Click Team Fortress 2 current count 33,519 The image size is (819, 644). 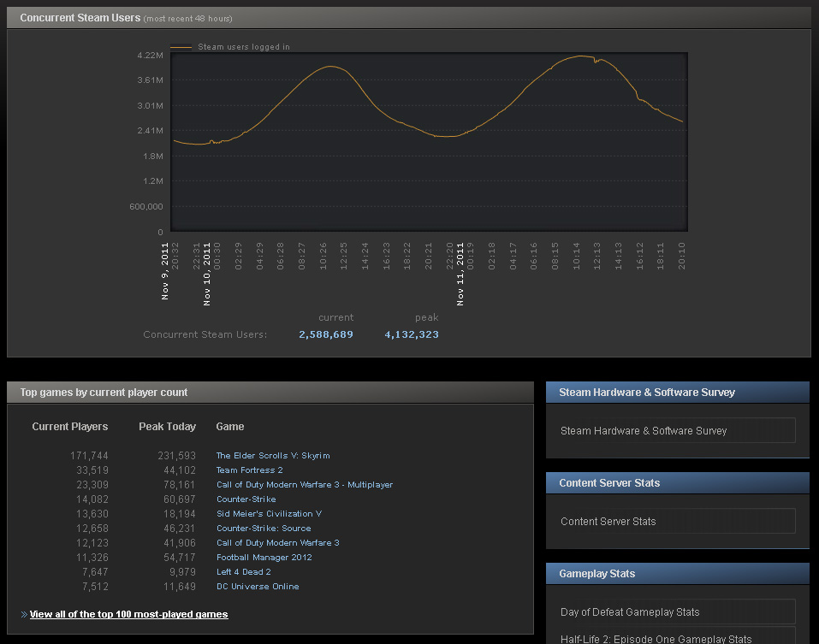(x=92, y=470)
